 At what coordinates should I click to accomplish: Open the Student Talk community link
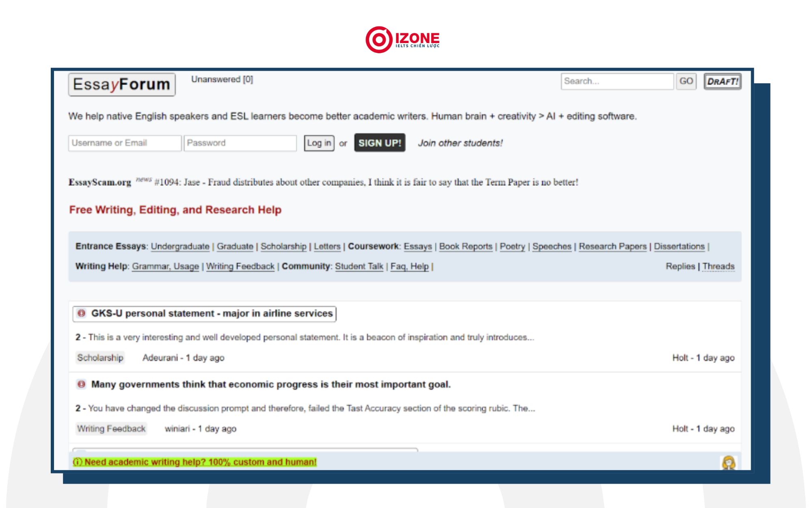[359, 266]
